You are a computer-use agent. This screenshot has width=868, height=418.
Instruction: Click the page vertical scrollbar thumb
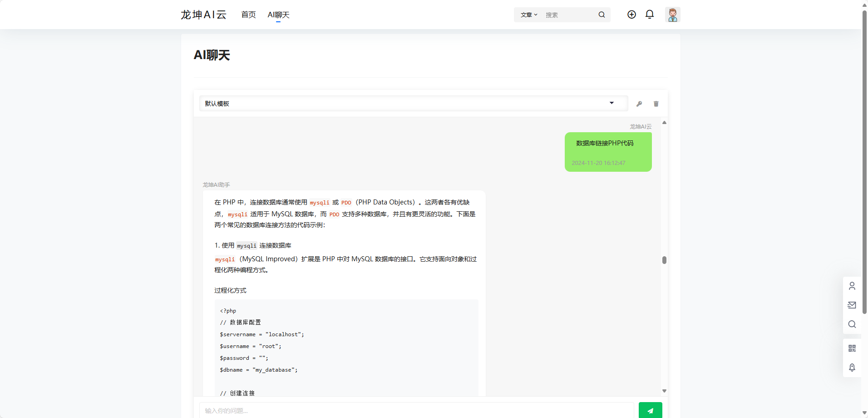click(x=864, y=161)
